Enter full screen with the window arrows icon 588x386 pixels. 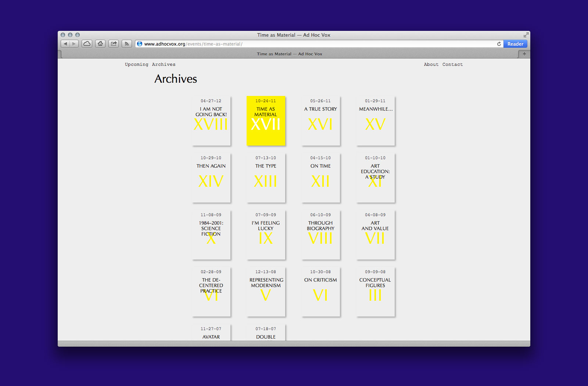526,35
